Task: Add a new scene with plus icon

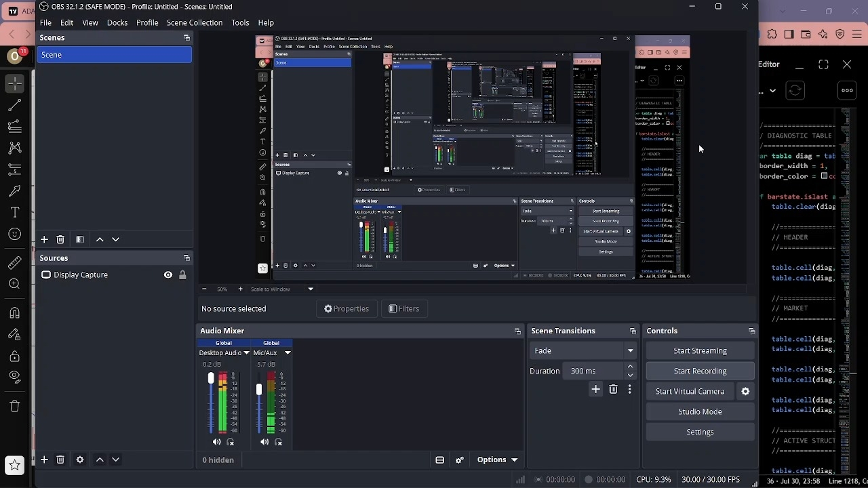Action: 44,239
